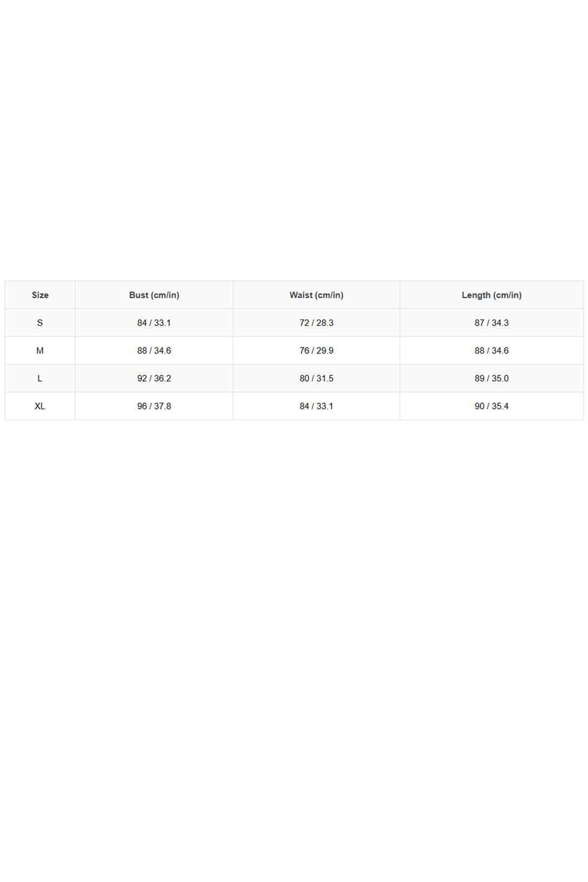Select the XL size cell
Image resolution: width=588 pixels, height=882 pixels.
(40, 406)
